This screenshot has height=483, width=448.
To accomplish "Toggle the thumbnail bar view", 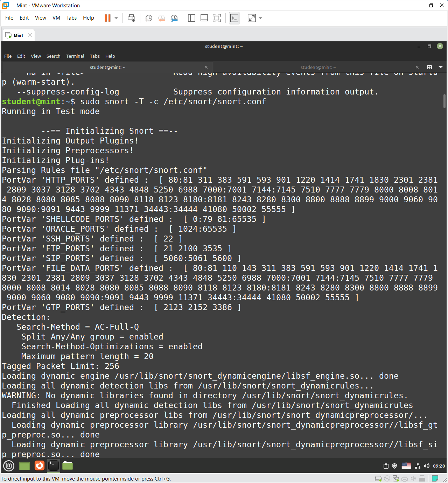I will tap(204, 18).
